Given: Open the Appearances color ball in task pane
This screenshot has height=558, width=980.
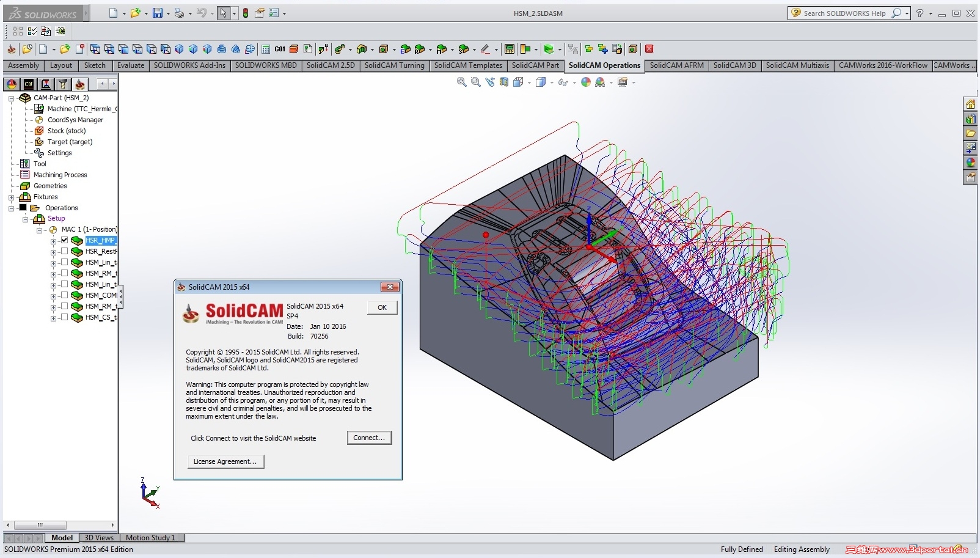Looking at the screenshot, I should pos(970,163).
